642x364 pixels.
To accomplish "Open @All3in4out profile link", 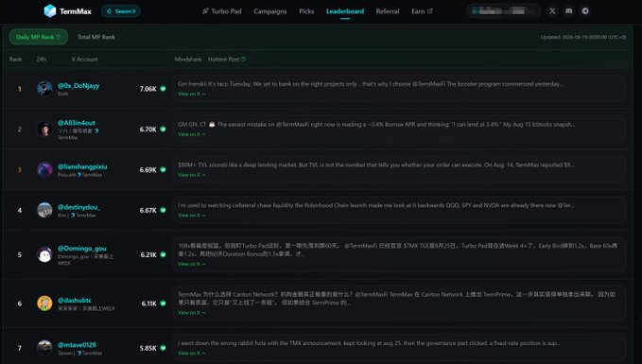I will click(77, 122).
